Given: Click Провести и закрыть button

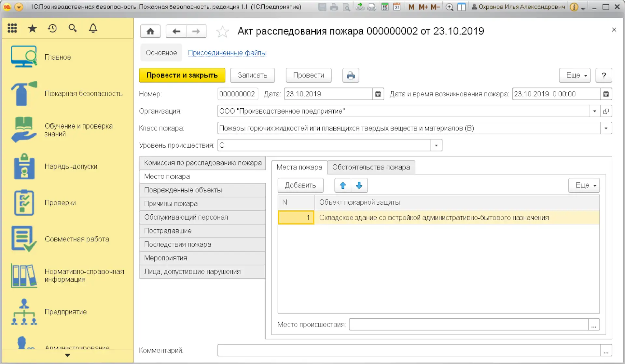Looking at the screenshot, I should tap(182, 75).
